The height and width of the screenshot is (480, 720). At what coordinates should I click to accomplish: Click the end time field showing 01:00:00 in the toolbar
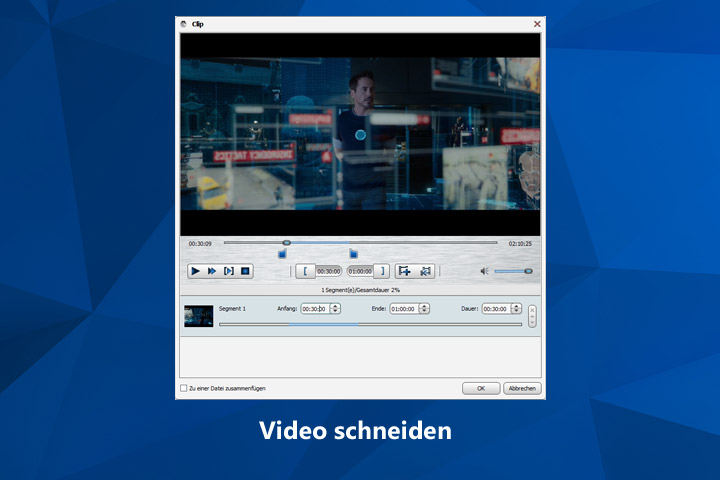point(360,271)
